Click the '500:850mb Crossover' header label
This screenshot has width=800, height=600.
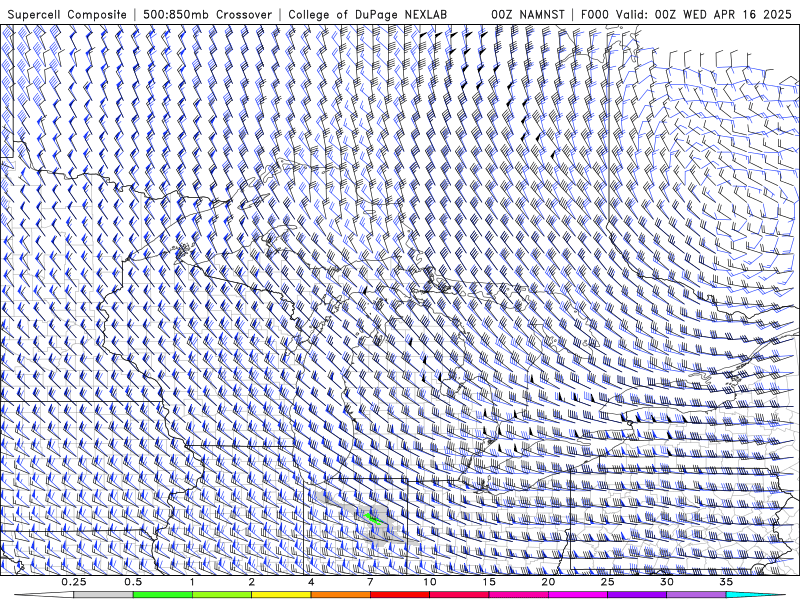pyautogui.click(x=207, y=15)
